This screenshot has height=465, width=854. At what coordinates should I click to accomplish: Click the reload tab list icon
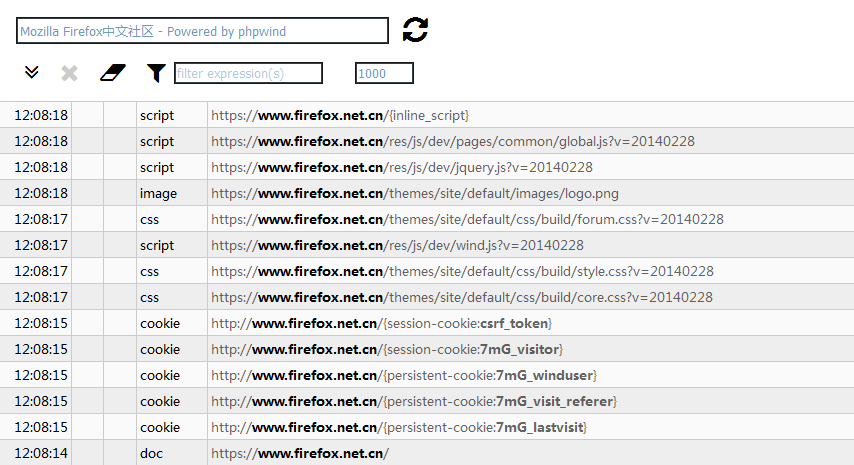[416, 30]
